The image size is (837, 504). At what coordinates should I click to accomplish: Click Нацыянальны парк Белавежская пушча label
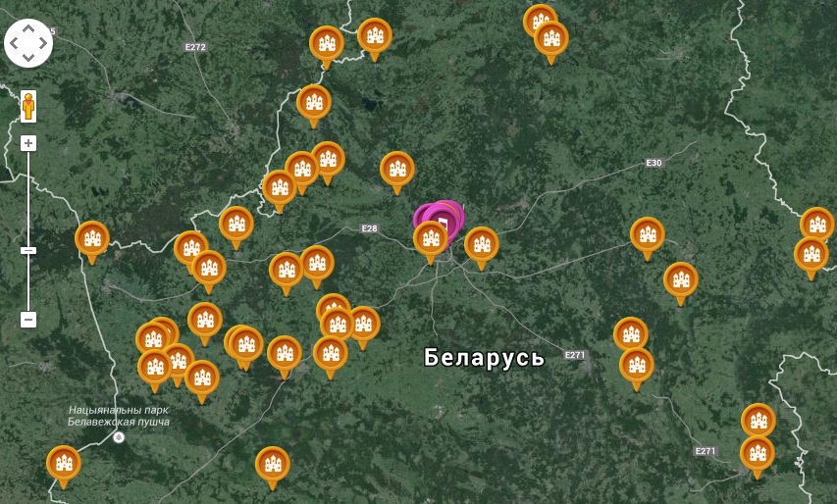point(119,416)
